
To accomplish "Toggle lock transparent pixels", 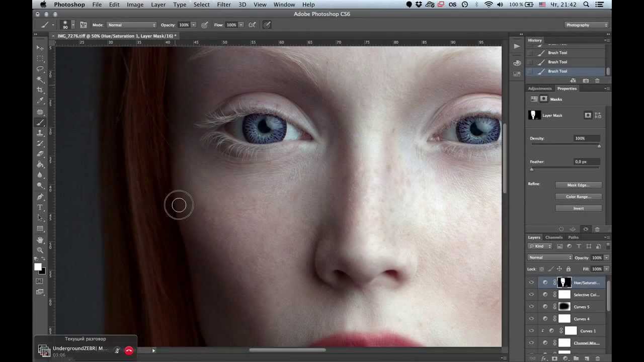I will pyautogui.click(x=542, y=269).
